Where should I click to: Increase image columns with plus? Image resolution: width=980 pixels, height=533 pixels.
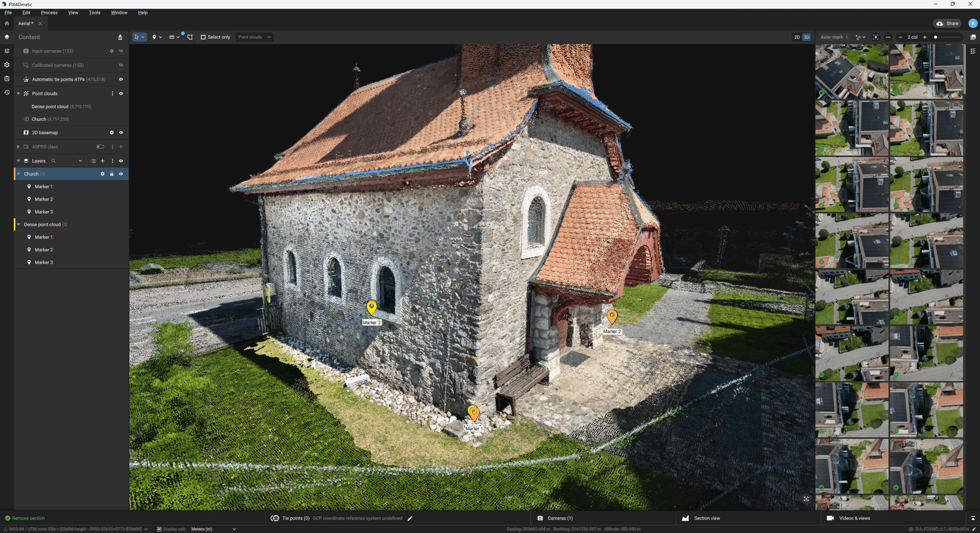[925, 37]
